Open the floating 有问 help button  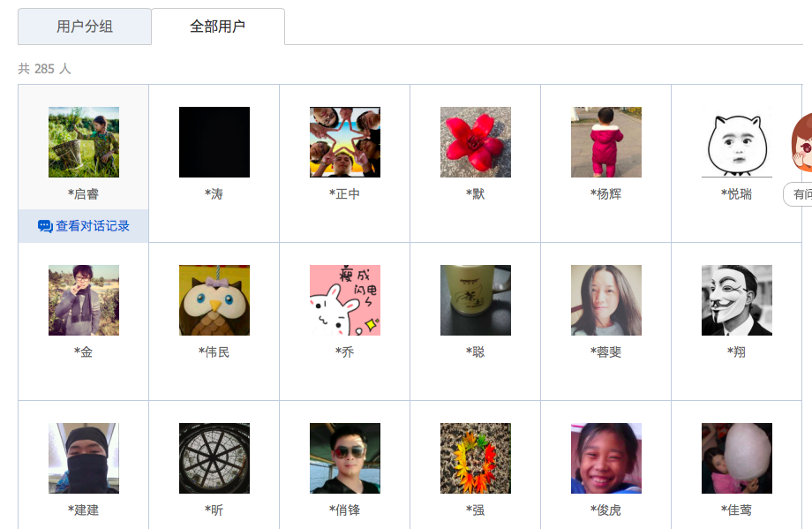coord(798,194)
